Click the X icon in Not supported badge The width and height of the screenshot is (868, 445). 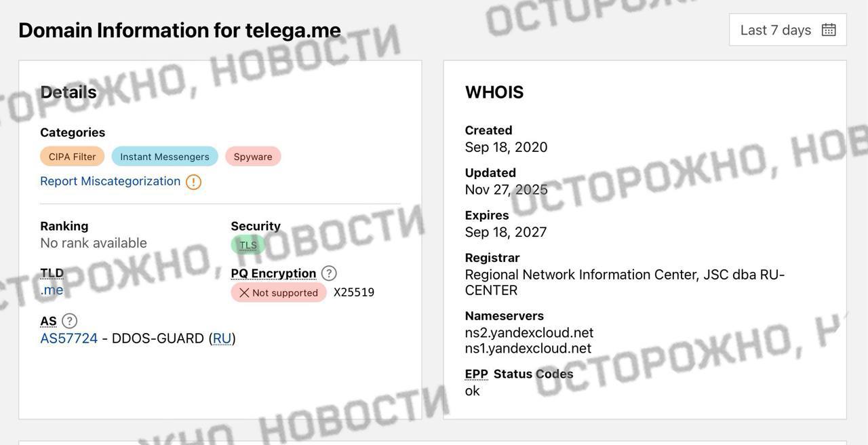[x=244, y=292]
